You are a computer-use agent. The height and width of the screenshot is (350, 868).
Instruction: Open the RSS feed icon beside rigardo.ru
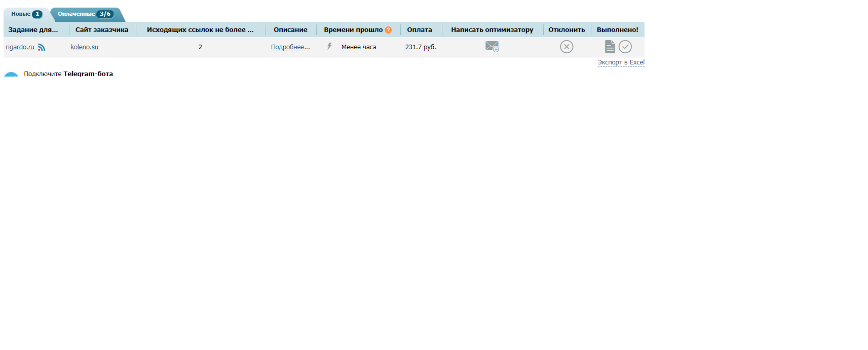[x=42, y=47]
